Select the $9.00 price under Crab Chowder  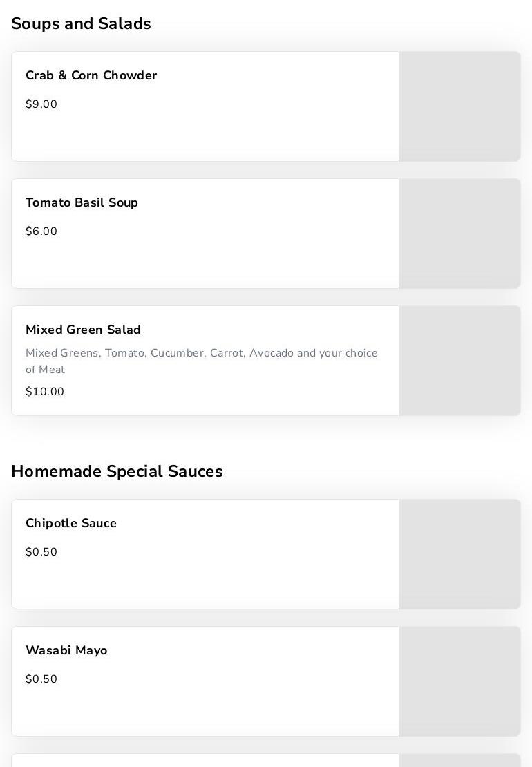(x=41, y=104)
